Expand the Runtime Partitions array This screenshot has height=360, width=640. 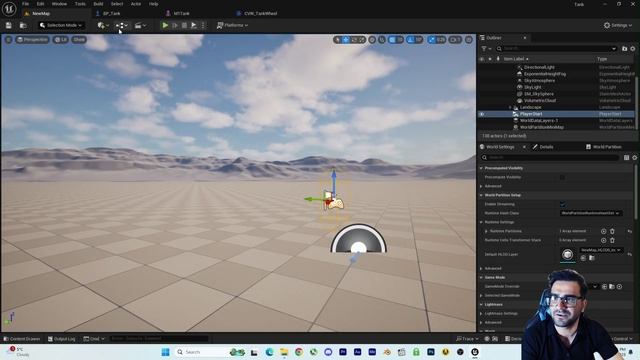click(486, 231)
